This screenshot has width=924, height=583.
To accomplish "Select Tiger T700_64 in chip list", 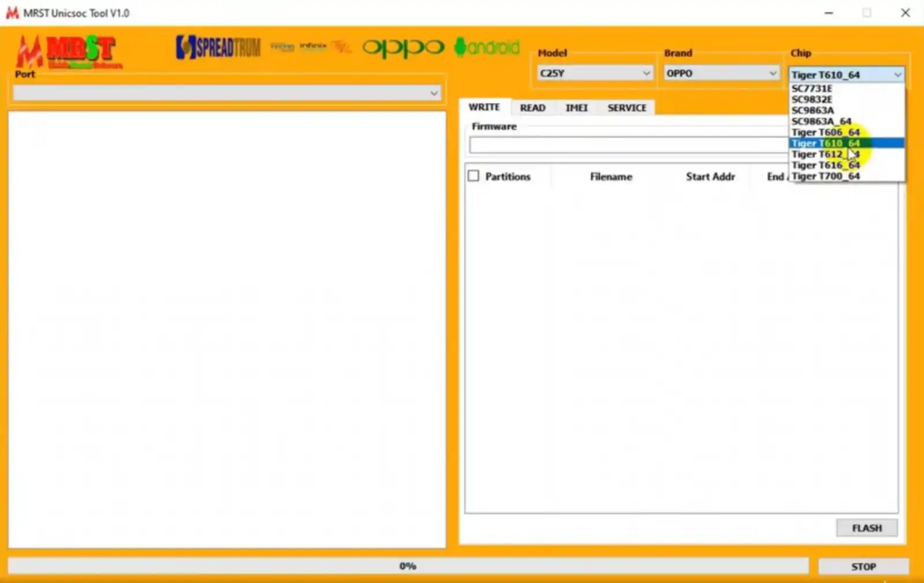I will [847, 176].
